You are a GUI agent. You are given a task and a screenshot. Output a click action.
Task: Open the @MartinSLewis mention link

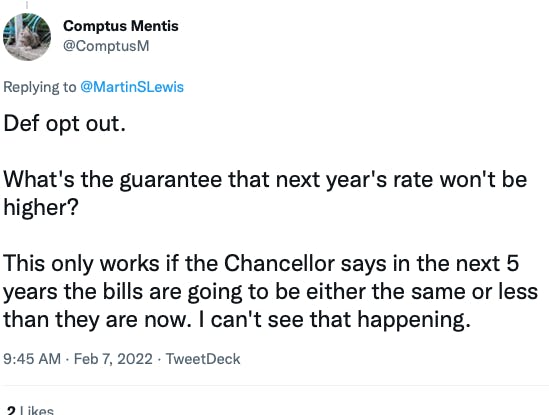pyautogui.click(x=132, y=87)
